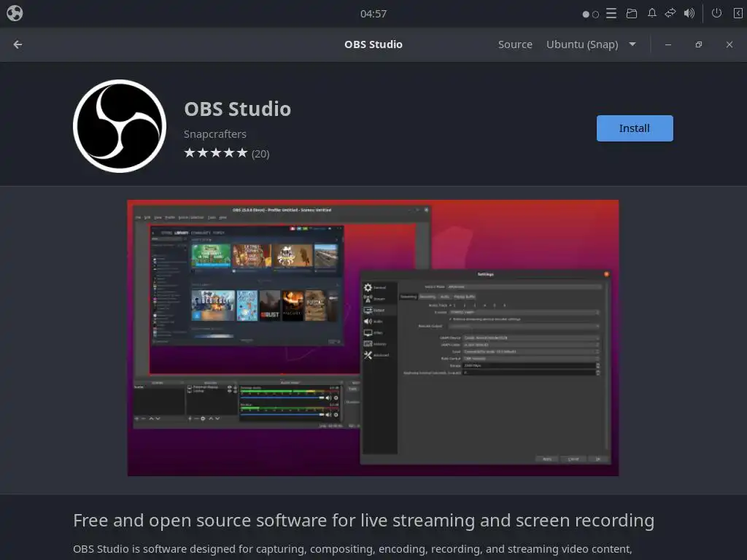Switch to the first workspace dot

tap(586, 15)
